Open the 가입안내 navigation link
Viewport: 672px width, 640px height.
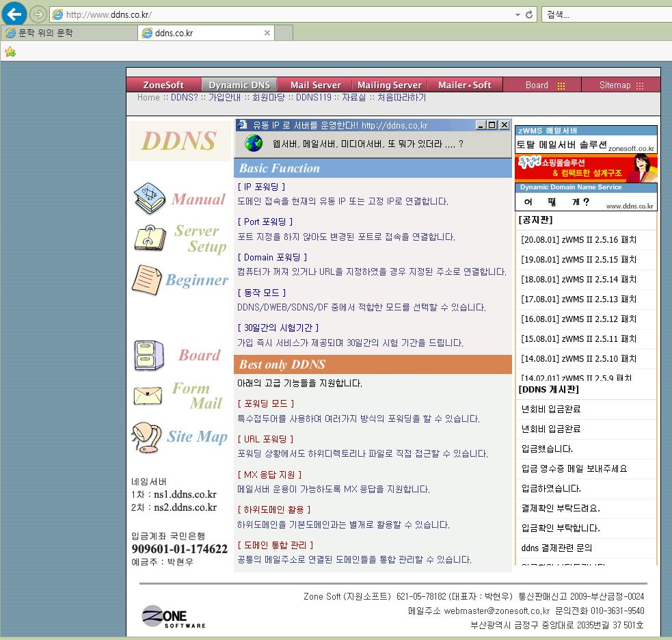coord(224,98)
